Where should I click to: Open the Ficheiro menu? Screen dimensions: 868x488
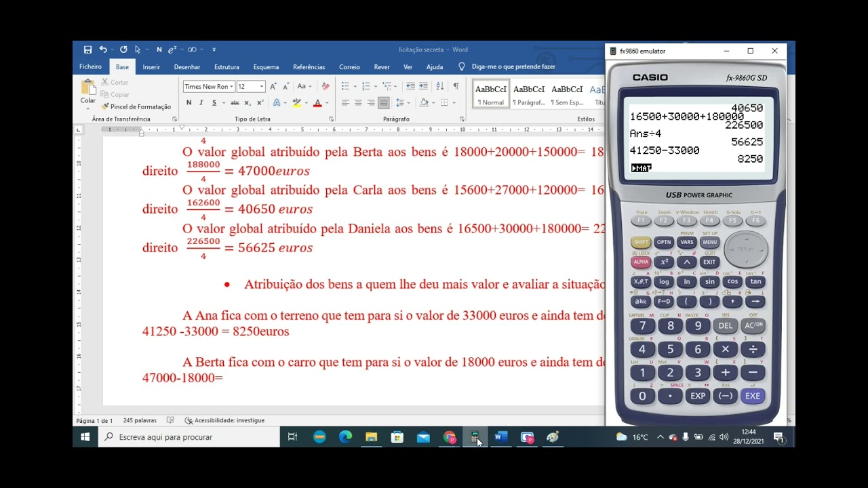pyautogui.click(x=90, y=67)
